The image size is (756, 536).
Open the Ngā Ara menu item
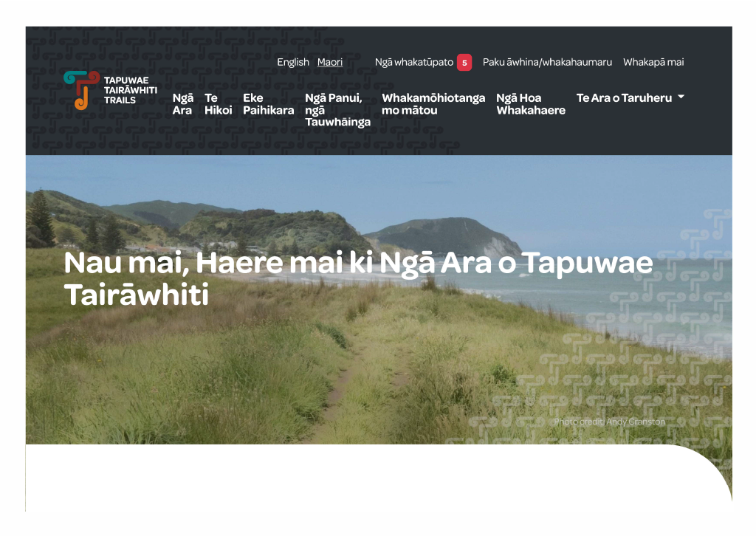tap(182, 104)
